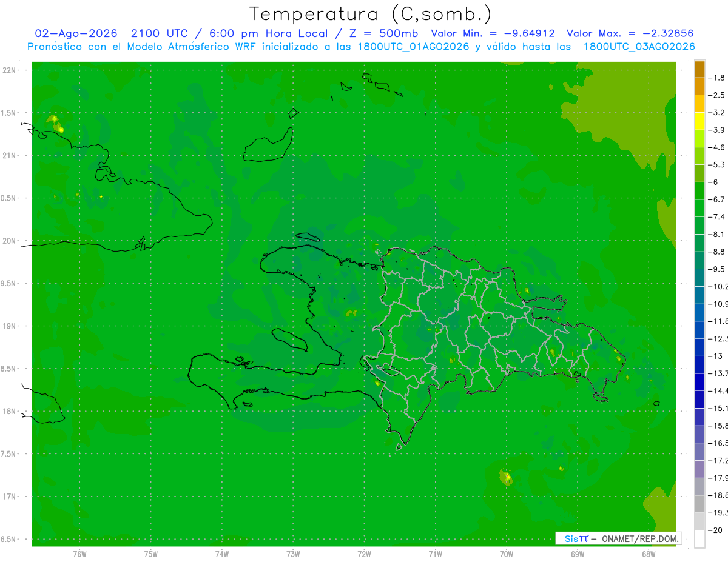Click the '-3.9' color bar label
This screenshot has height=562, width=728.
pos(718,130)
